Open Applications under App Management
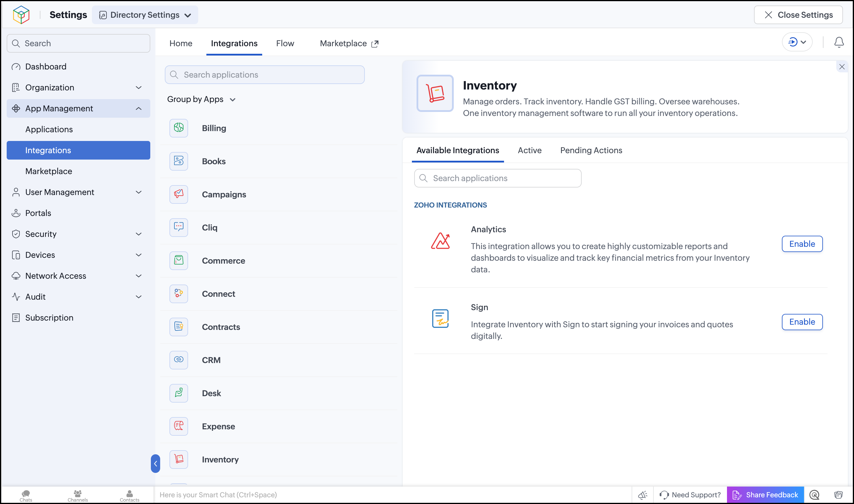This screenshot has height=504, width=854. tap(78, 129)
